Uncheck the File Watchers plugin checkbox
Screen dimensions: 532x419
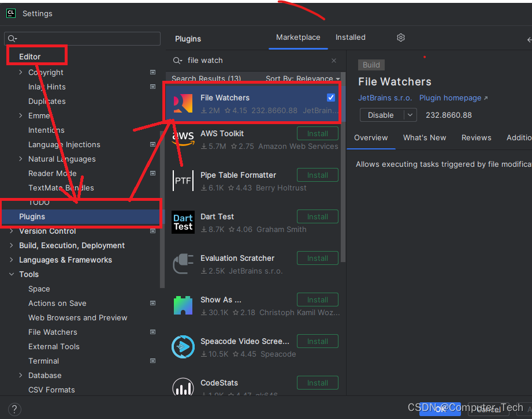pyautogui.click(x=331, y=98)
